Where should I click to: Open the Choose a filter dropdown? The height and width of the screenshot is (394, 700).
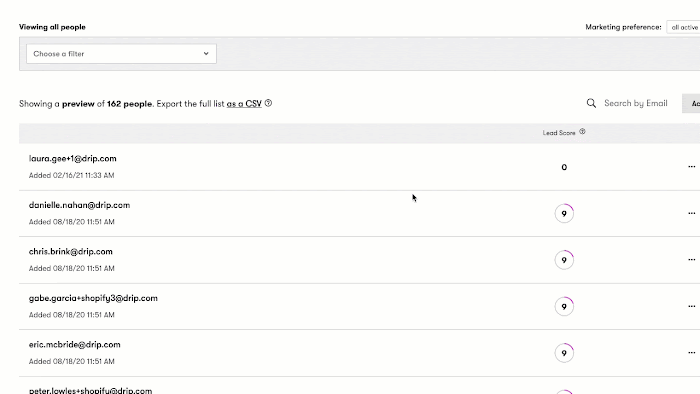coord(121,54)
